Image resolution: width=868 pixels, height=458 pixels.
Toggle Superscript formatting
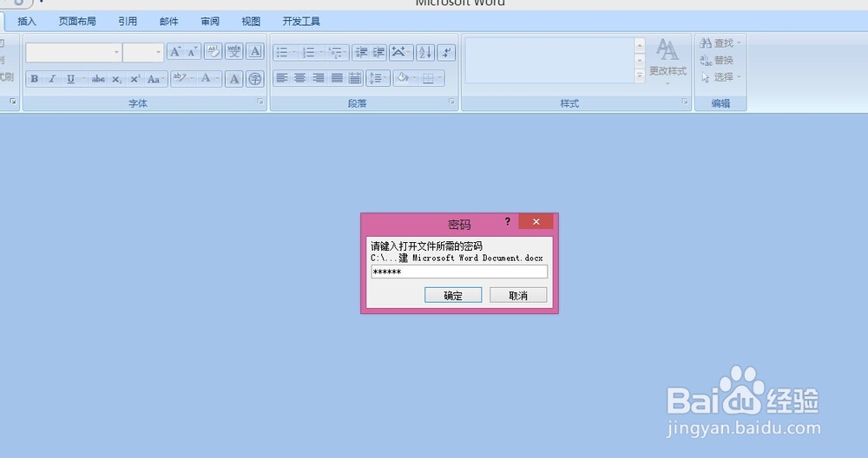coord(135,79)
